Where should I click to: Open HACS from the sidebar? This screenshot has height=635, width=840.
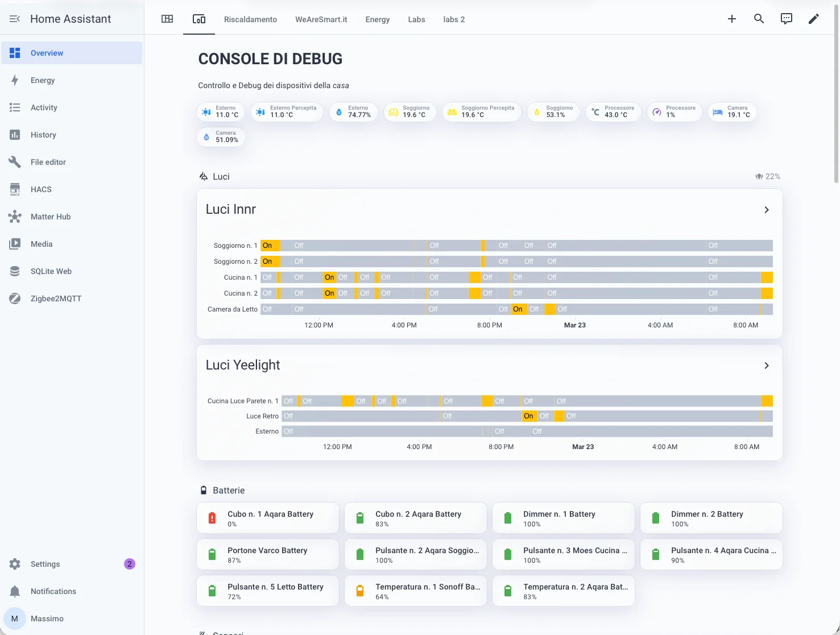click(41, 189)
